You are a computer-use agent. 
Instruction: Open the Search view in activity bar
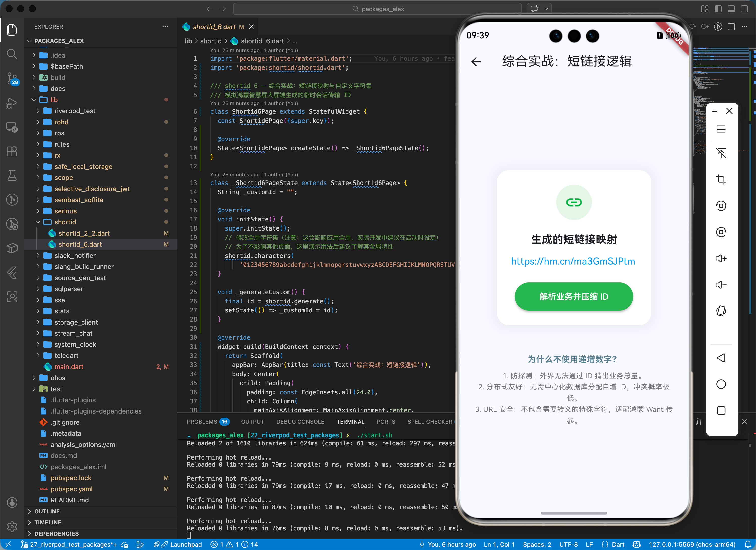[12, 54]
